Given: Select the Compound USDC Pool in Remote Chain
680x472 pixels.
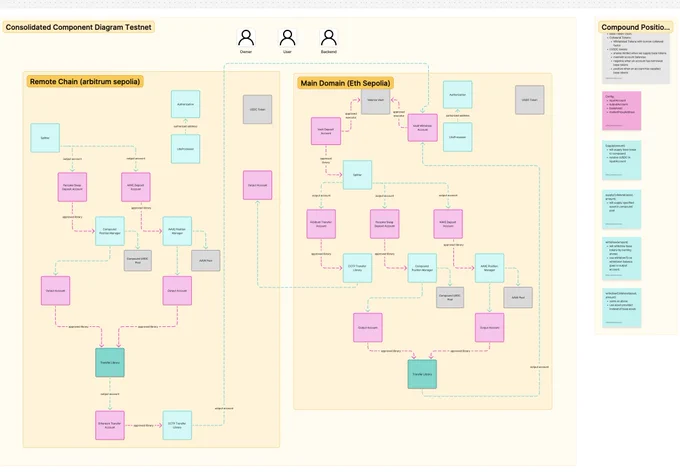Looking at the screenshot, I should coord(138,261).
